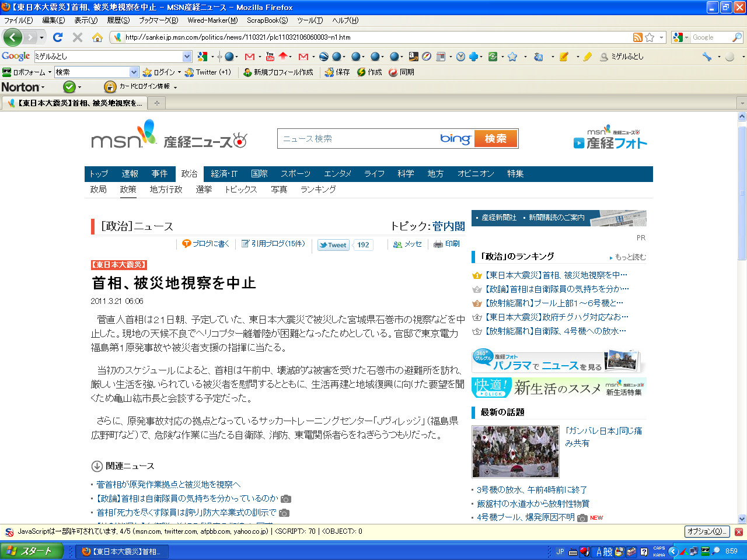The height and width of the screenshot is (560, 747).
Task: Click the Windows スタート button
Action: click(32, 551)
